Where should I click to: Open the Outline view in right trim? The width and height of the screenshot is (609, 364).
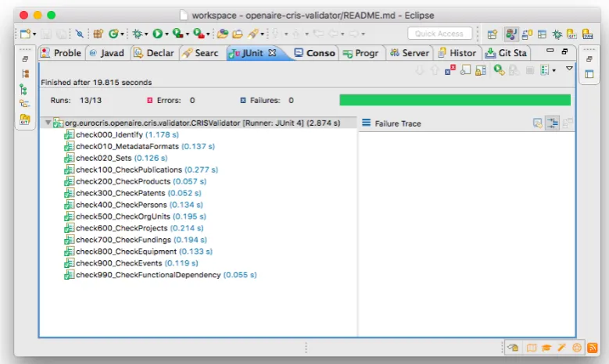tap(589, 73)
